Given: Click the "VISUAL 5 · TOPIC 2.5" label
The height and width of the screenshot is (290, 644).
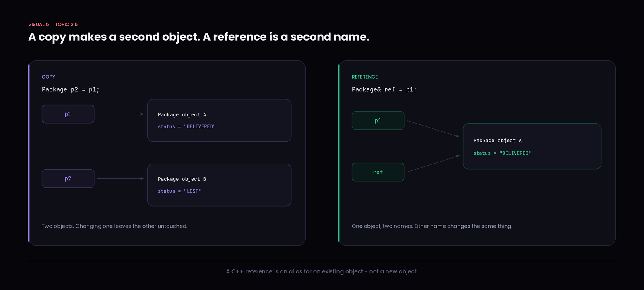Looking at the screenshot, I should tap(53, 24).
